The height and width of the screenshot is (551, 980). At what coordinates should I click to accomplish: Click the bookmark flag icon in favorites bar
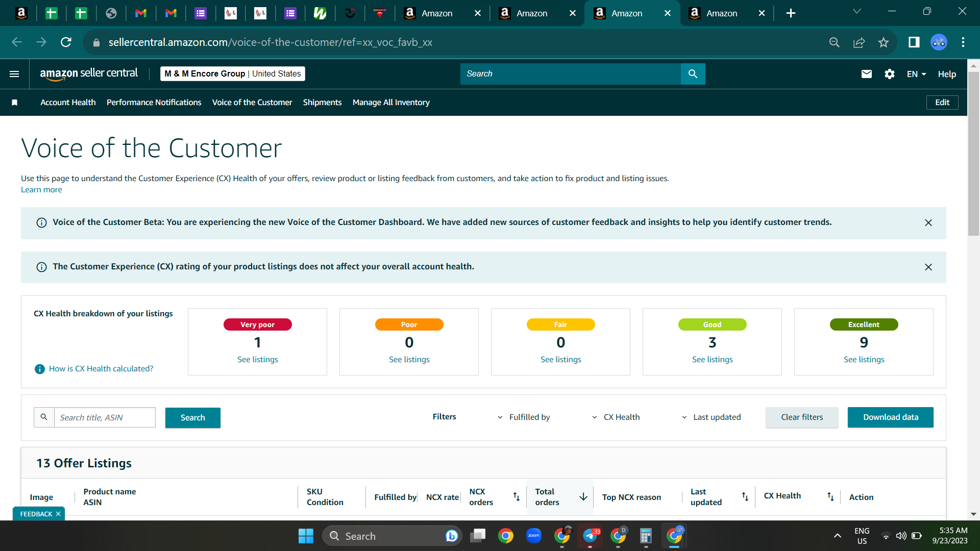(15, 103)
